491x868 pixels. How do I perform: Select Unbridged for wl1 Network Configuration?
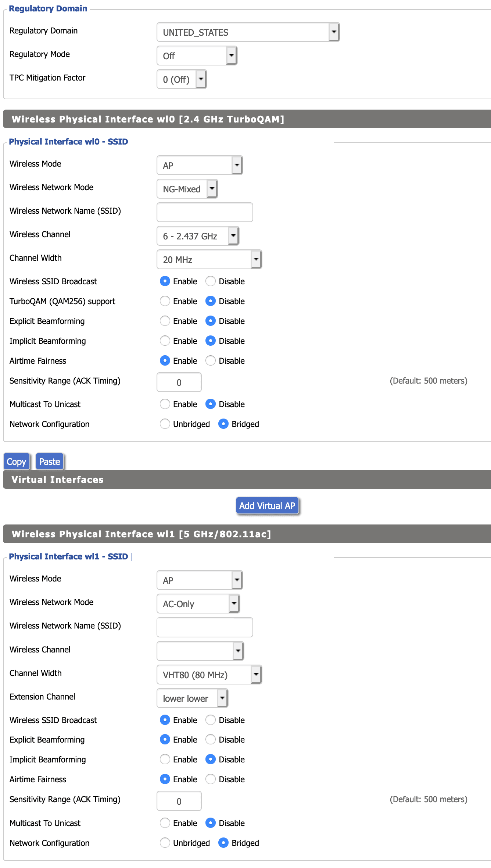point(165,843)
